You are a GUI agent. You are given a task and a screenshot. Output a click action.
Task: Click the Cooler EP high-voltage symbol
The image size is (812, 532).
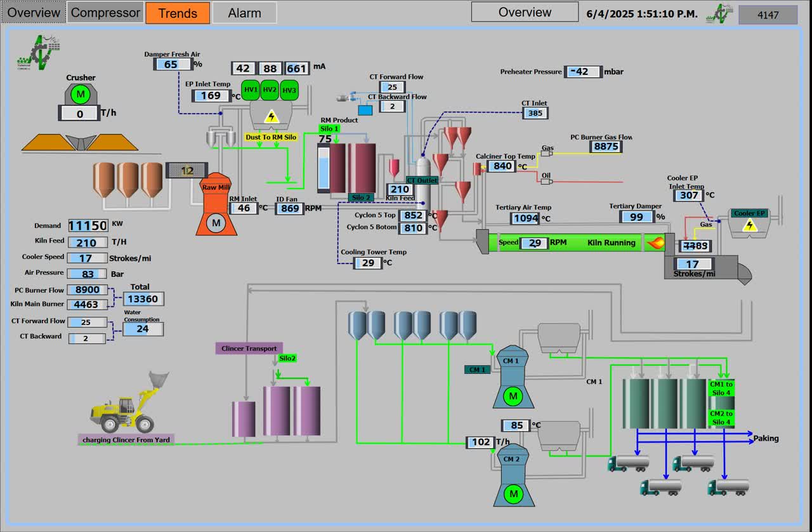(750, 225)
